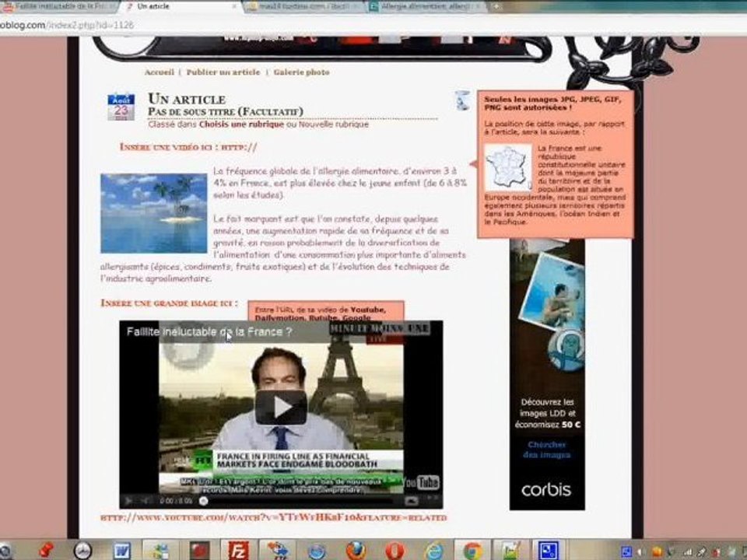The width and height of the screenshot is (747, 560).
Task: Click 'Choisis une rubrique' category link
Action: pyautogui.click(x=241, y=124)
